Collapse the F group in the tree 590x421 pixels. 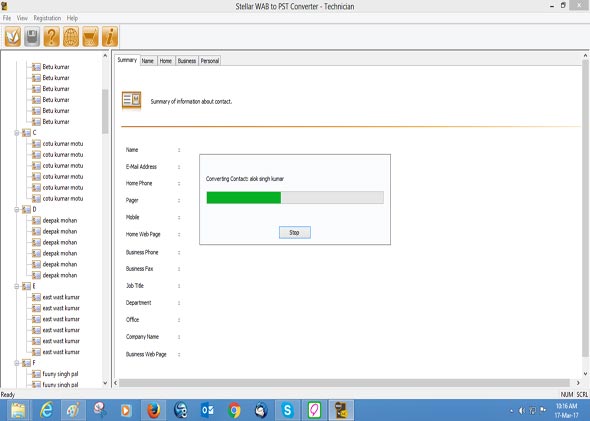17,363
